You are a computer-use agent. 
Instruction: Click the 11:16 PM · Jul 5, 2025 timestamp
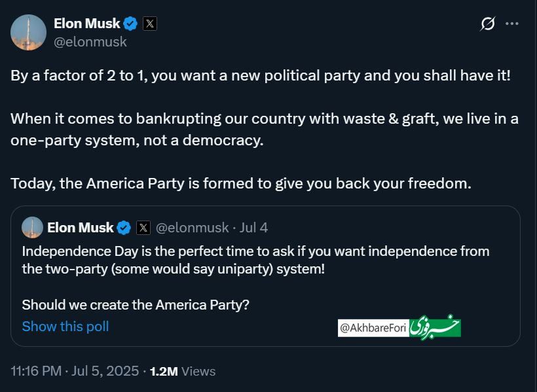click(75, 371)
